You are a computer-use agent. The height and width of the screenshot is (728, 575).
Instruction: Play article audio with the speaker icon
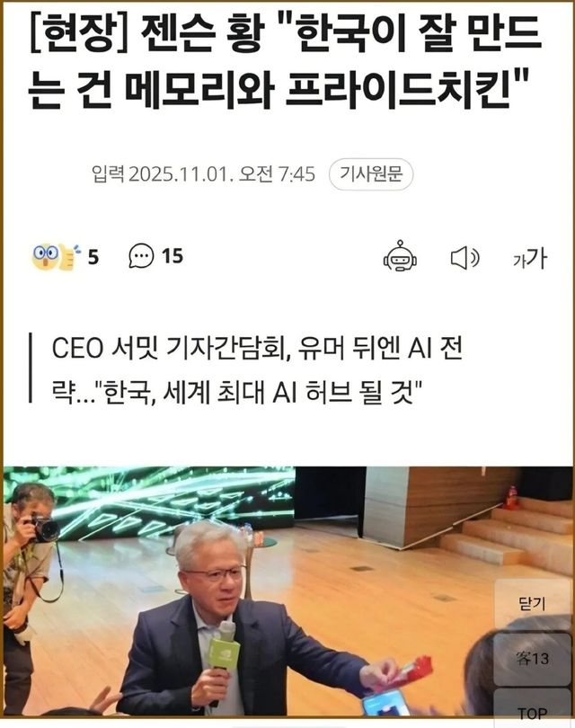click(x=464, y=258)
